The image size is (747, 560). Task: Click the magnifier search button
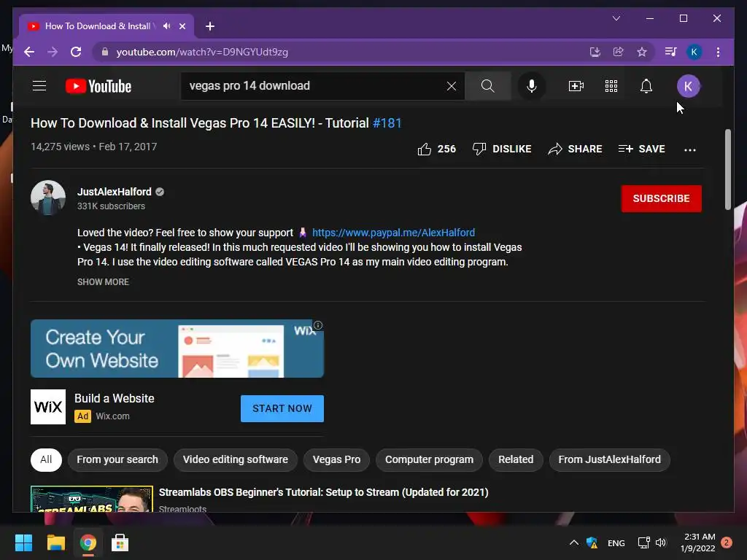coord(487,86)
